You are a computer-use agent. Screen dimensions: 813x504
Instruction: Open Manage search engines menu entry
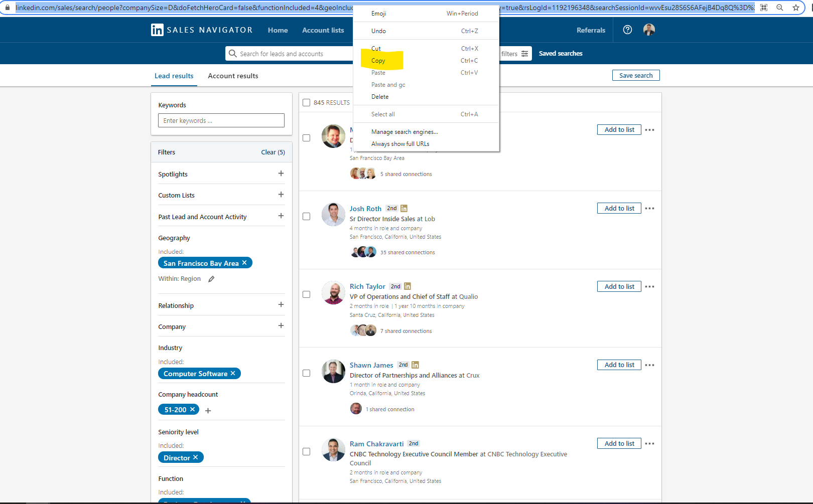426,132
